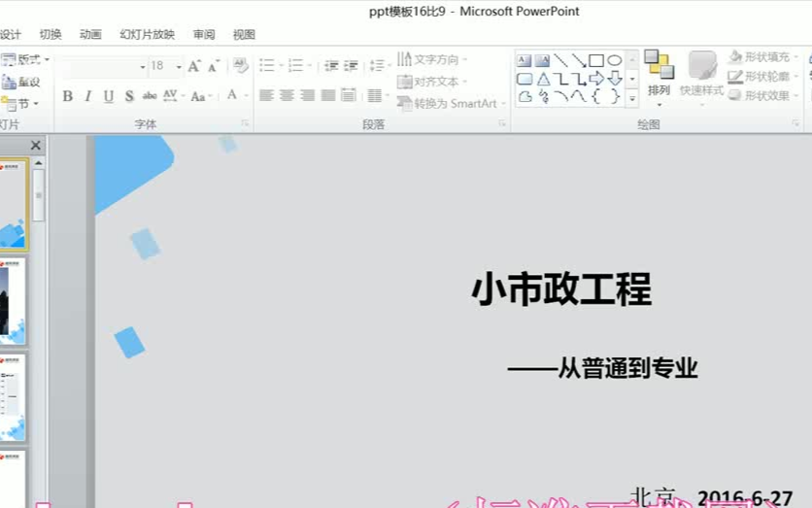
Task: Open the 动画 animations tab
Action: click(x=90, y=35)
